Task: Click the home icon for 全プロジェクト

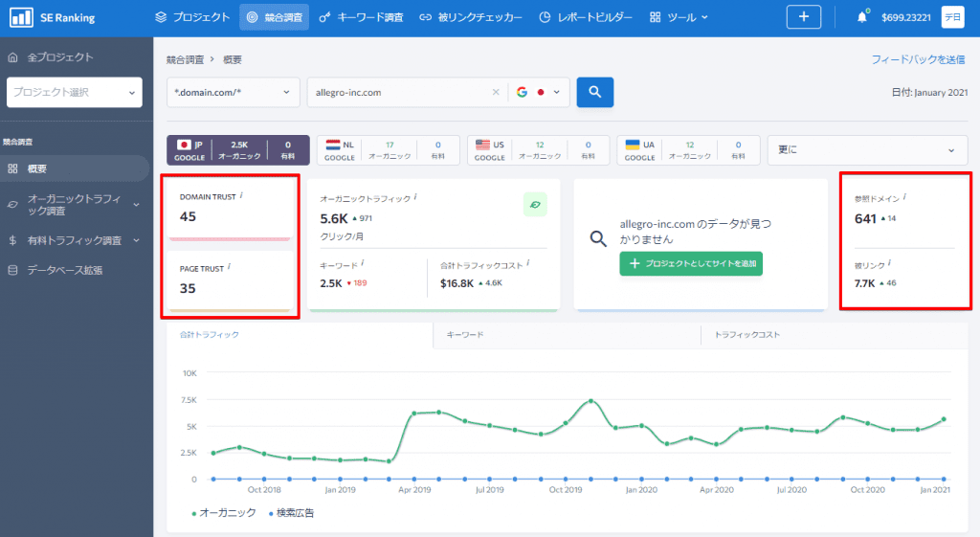Action: (12, 56)
